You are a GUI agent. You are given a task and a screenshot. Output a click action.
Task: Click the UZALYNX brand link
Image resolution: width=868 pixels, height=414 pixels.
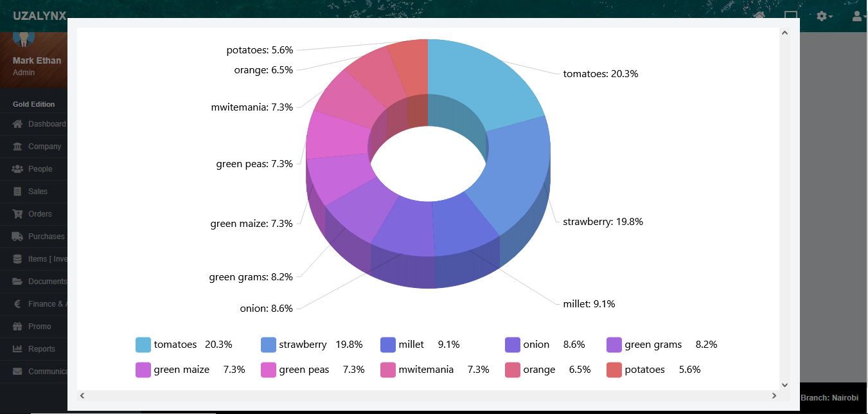40,16
